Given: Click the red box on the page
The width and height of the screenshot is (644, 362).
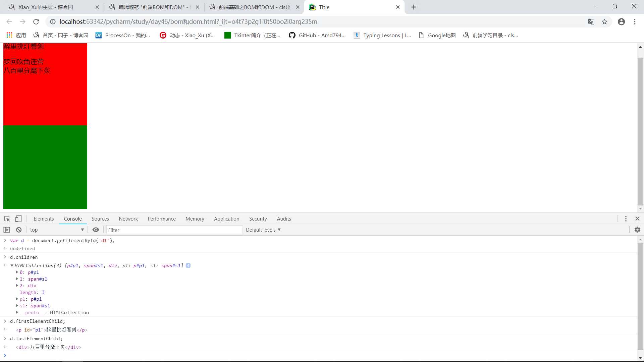Looking at the screenshot, I should coord(45,84).
